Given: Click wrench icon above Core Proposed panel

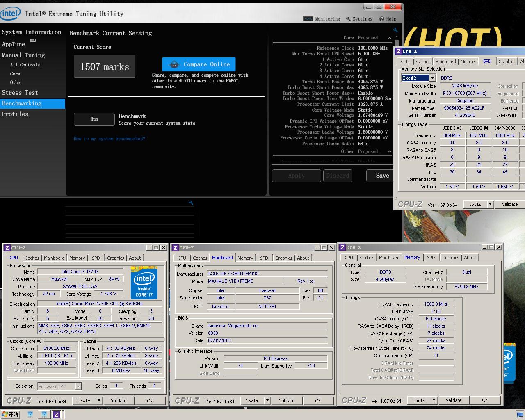Looking at the screenshot, I should (x=395, y=30).
